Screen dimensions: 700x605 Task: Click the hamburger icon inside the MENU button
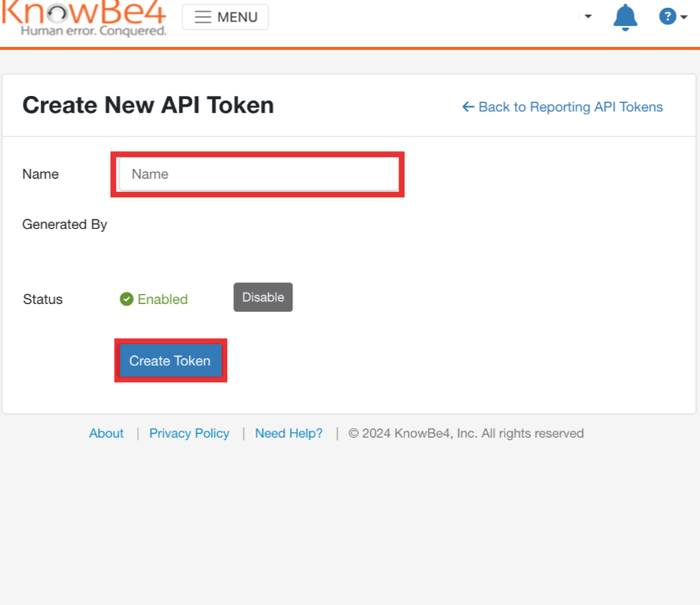point(203,17)
